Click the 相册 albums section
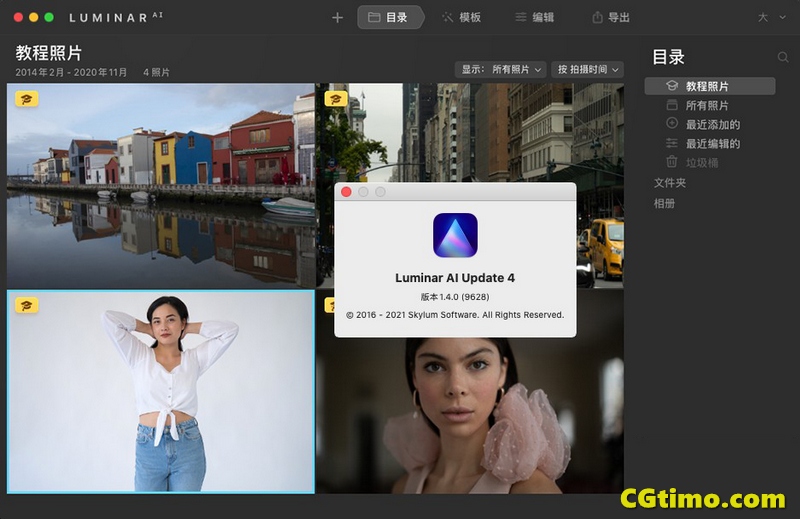The width and height of the screenshot is (800, 519). point(664,204)
